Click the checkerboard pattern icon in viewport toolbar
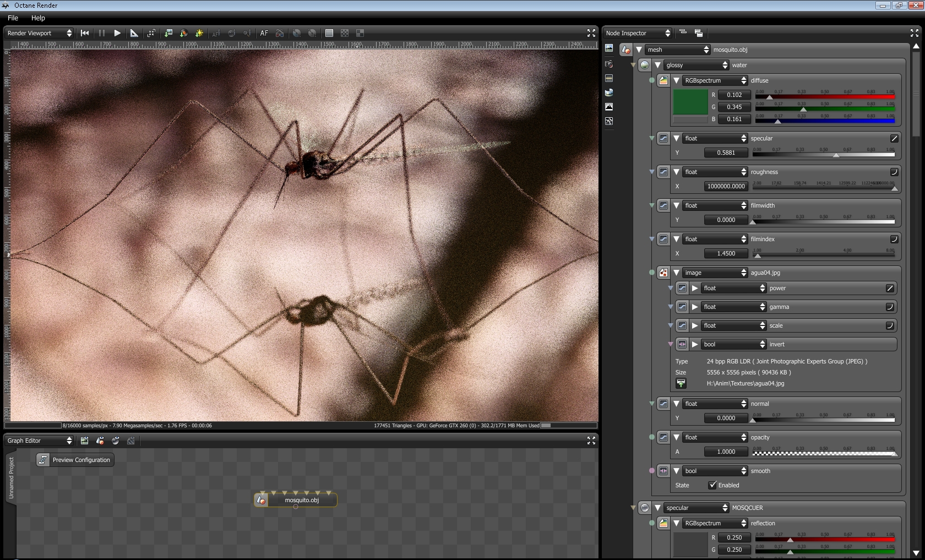The image size is (925, 560). click(x=345, y=33)
